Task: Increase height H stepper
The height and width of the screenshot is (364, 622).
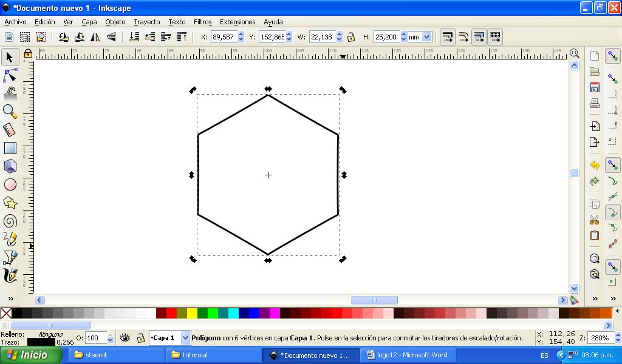Action: pyautogui.click(x=403, y=35)
